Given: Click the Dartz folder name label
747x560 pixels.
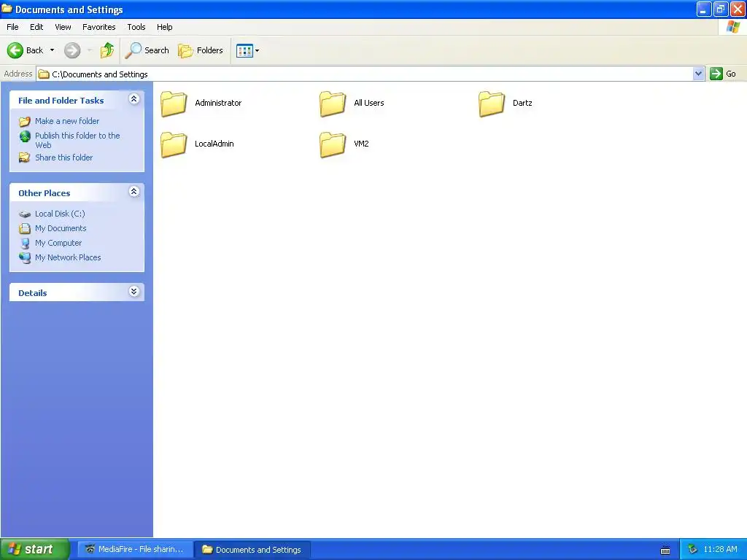Looking at the screenshot, I should point(522,103).
